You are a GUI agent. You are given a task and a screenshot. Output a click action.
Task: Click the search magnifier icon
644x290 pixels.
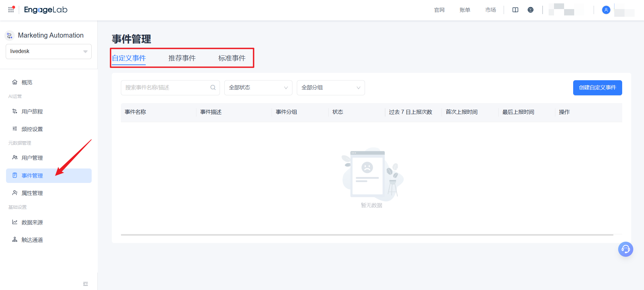click(213, 88)
